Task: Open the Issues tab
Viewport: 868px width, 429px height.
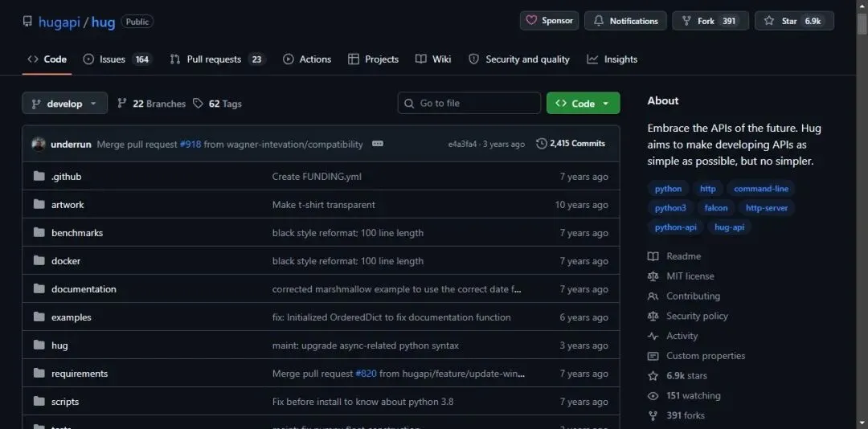Action: (117, 59)
